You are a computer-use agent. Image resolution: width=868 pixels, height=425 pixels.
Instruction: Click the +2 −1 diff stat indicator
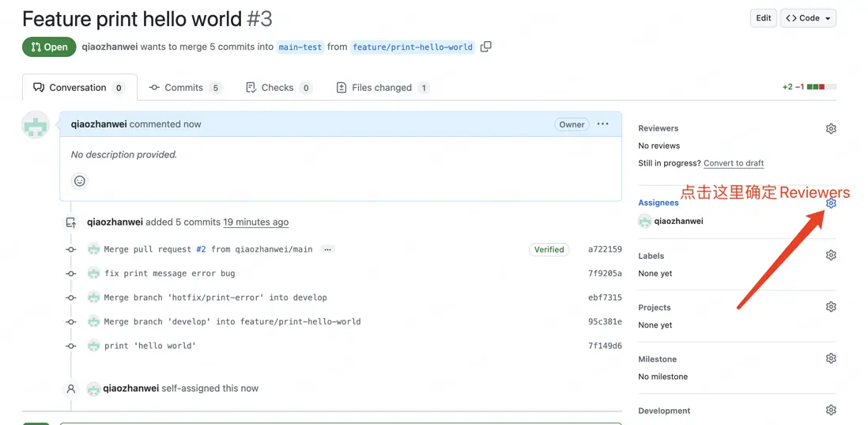[x=809, y=87]
